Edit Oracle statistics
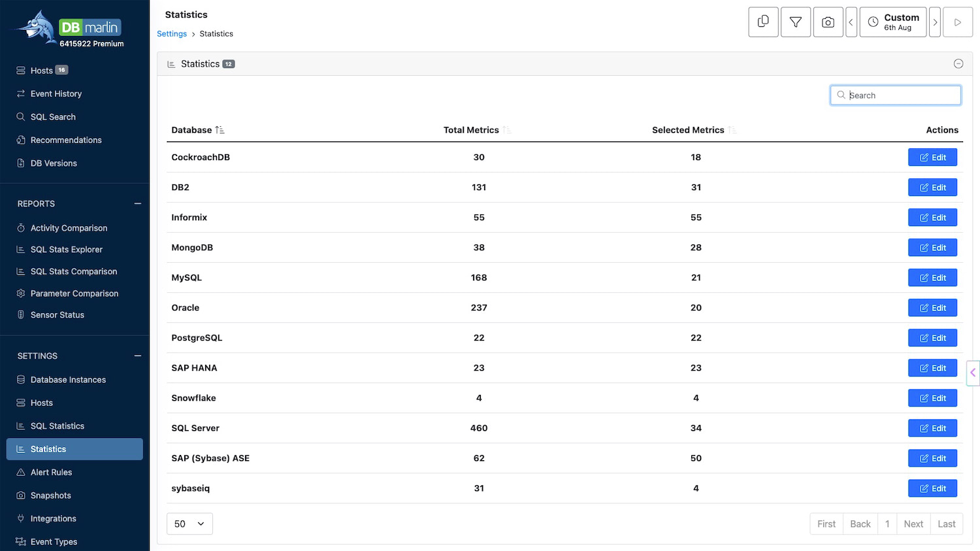This screenshot has width=980, height=551. click(932, 308)
